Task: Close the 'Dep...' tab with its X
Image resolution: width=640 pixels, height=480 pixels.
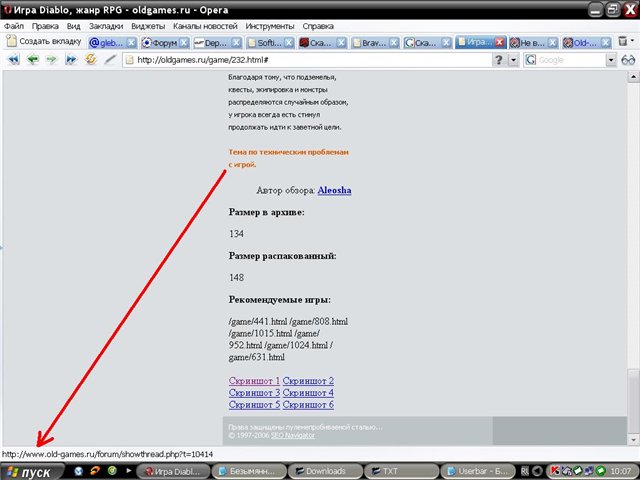Action: 236,42
